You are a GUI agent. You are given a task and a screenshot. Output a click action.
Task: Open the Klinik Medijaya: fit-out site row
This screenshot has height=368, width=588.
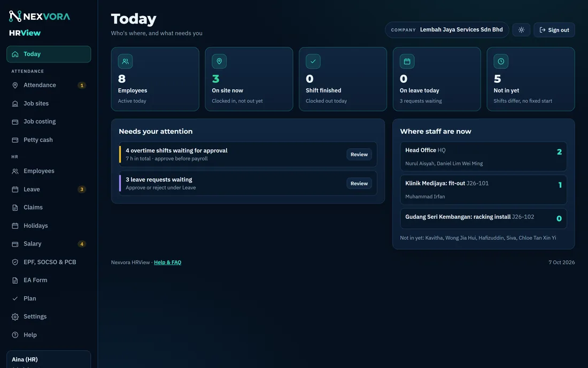pos(483,190)
